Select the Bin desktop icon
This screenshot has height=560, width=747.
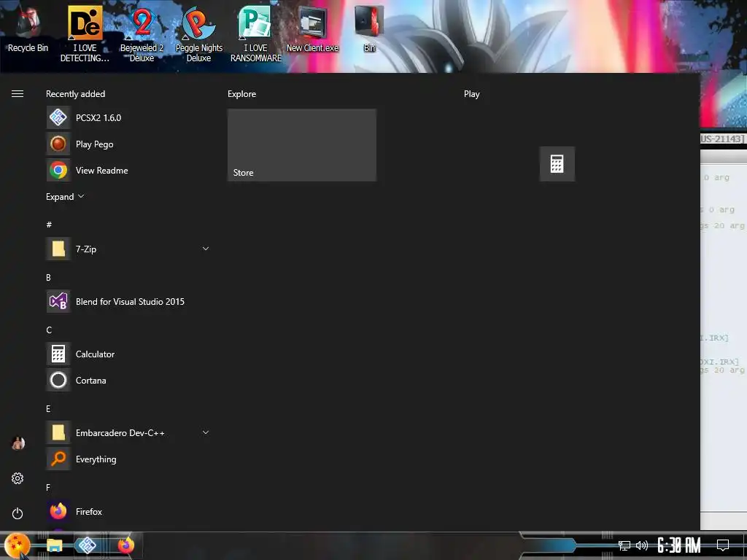click(369, 28)
